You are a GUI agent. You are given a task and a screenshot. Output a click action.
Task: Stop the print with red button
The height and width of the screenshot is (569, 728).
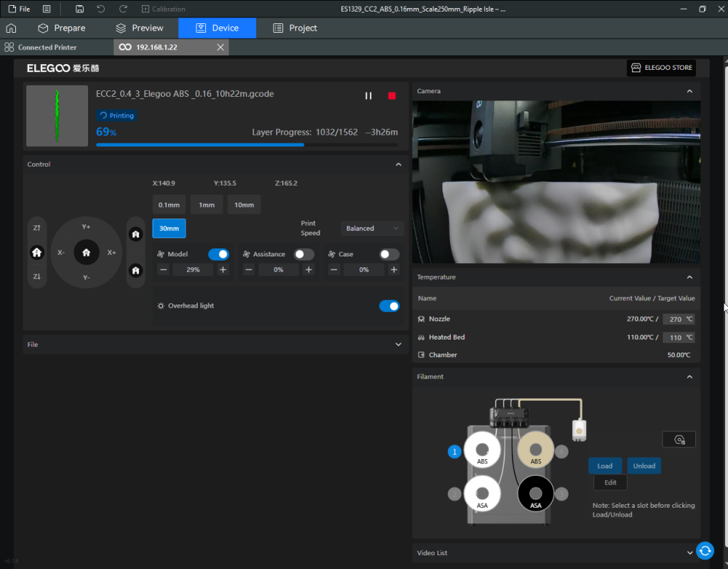point(392,96)
